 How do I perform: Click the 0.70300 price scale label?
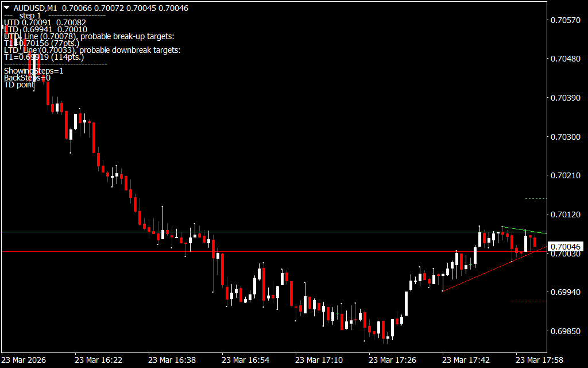pyautogui.click(x=565, y=137)
